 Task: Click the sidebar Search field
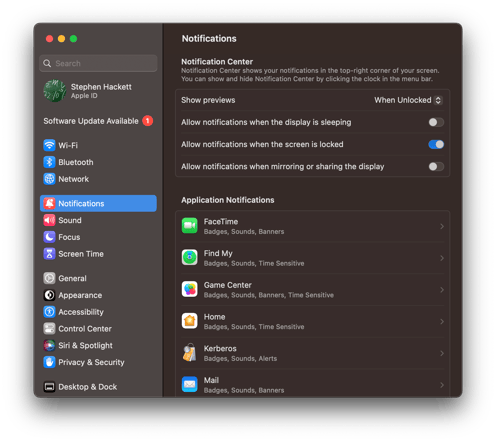coord(98,63)
